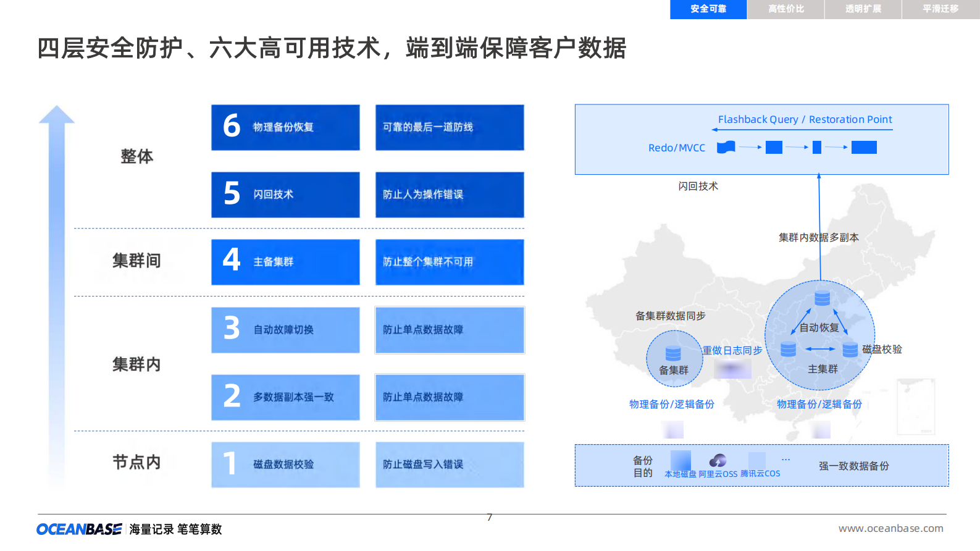Click the 多数据副本强一致 box numbered 2
This screenshot has width=980, height=551.
[x=285, y=397]
